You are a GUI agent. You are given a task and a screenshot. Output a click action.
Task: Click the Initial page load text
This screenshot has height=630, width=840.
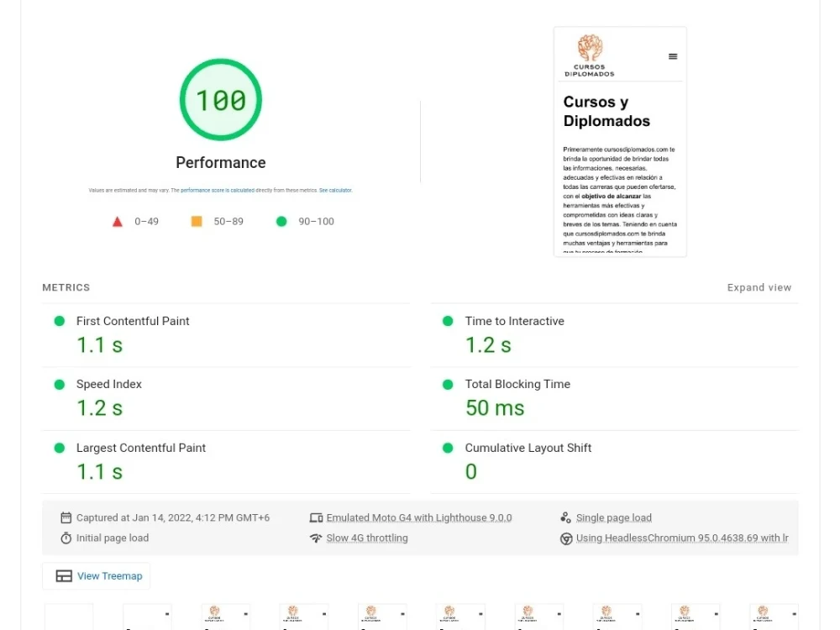point(113,538)
